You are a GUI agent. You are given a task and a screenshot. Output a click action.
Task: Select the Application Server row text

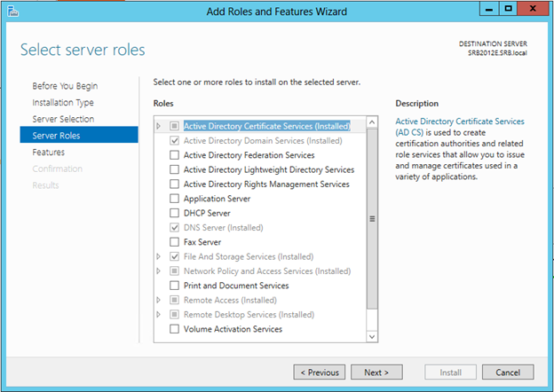pos(217,199)
